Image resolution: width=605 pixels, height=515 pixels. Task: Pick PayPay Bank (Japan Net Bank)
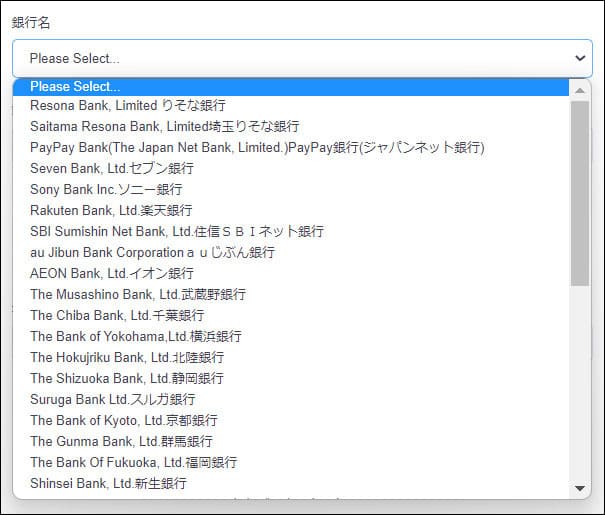click(257, 147)
